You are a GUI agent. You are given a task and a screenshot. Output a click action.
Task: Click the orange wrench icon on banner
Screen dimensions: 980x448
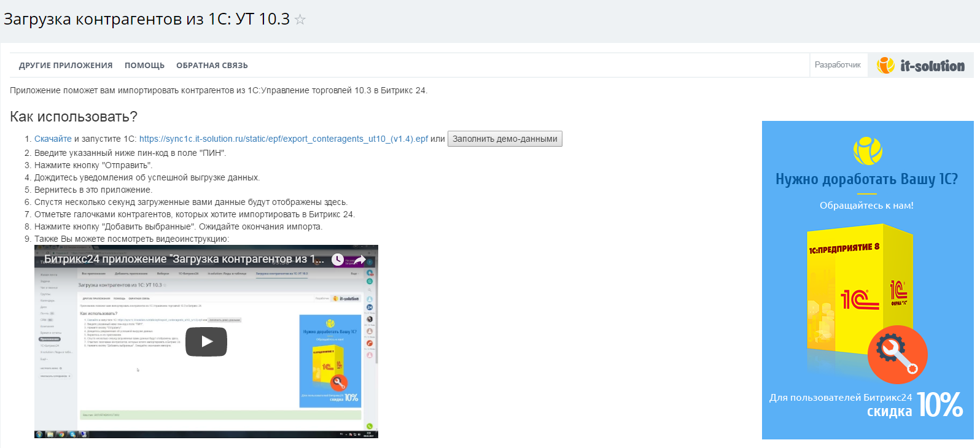[897, 355]
